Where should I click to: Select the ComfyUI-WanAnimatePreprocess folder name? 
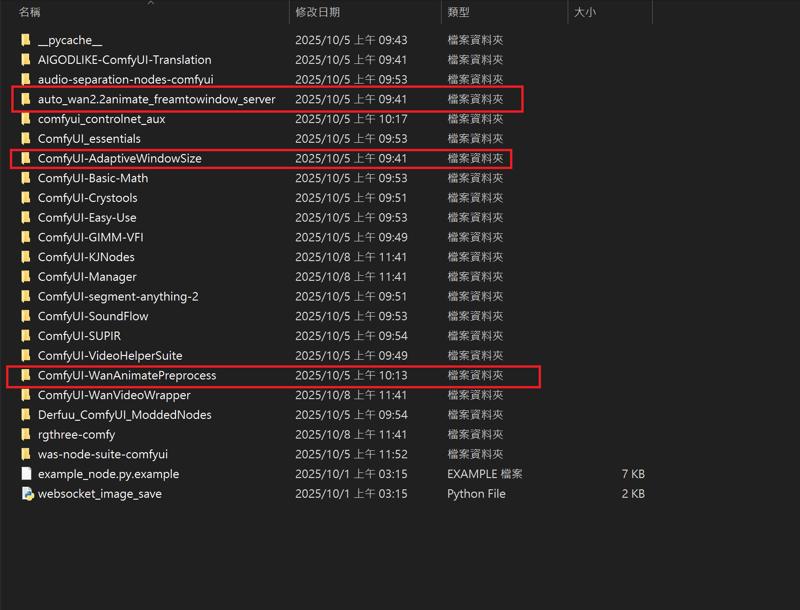coord(127,375)
